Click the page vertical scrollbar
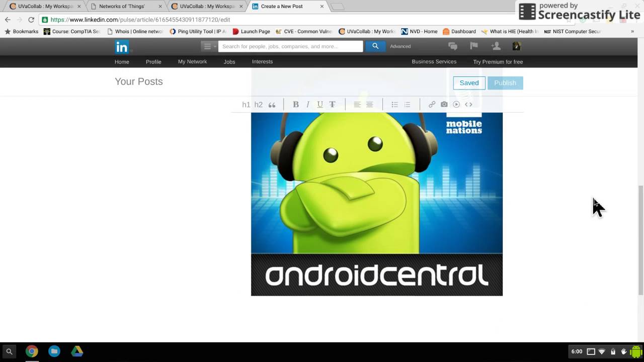644x362 pixels. [640, 240]
